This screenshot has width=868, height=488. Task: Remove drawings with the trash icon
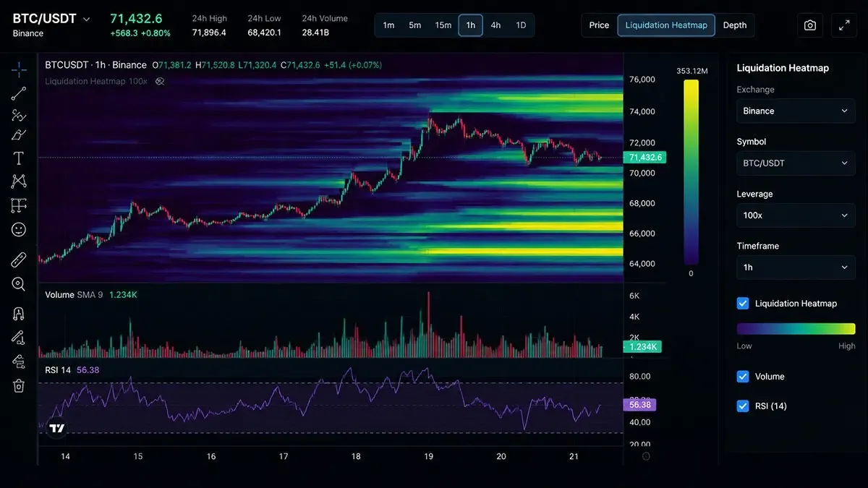[19, 385]
